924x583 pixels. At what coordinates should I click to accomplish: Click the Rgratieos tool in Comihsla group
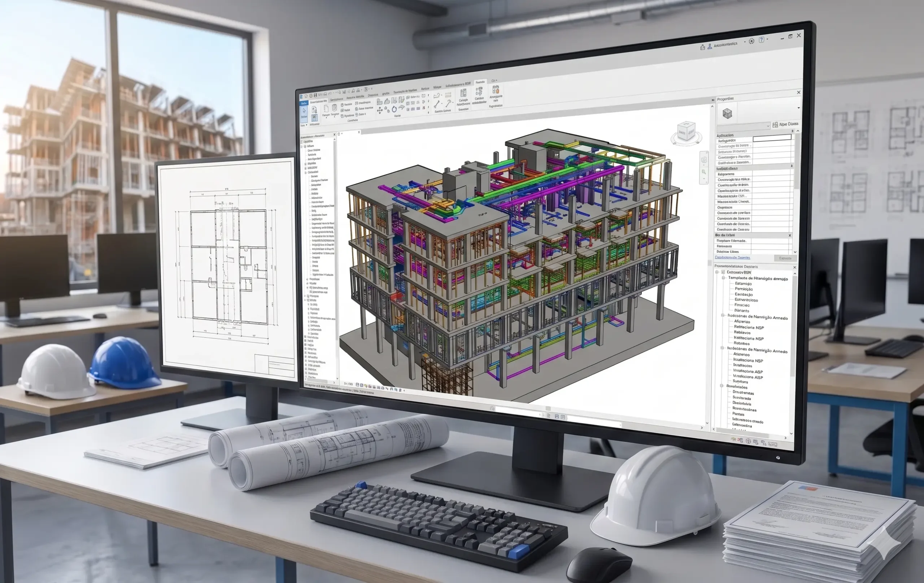point(348,116)
